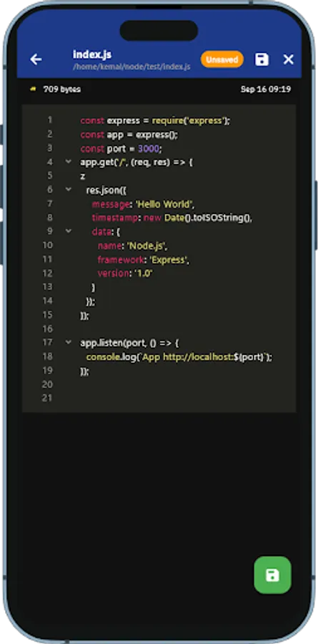
Task: Click the 'Hello World' message string
Action: tap(164, 204)
